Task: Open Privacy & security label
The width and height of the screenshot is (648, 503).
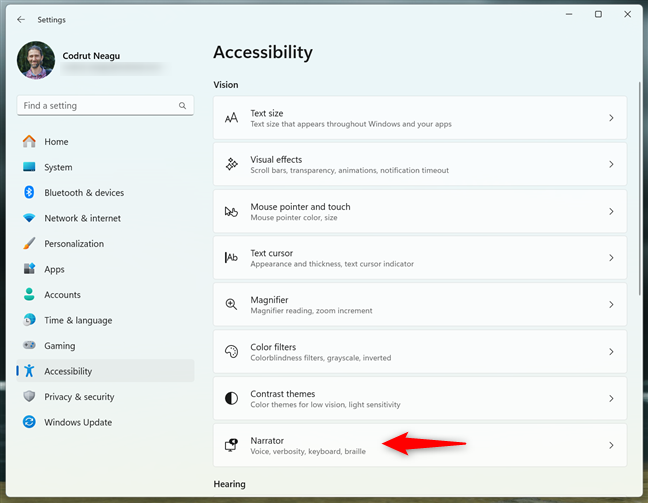Action: pyautogui.click(x=79, y=397)
